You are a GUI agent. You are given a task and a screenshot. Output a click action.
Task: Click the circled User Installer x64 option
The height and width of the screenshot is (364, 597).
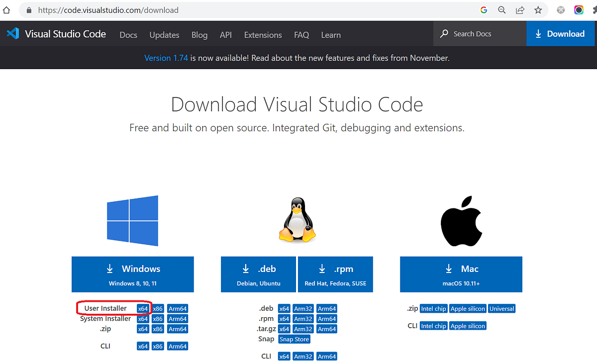tap(143, 308)
